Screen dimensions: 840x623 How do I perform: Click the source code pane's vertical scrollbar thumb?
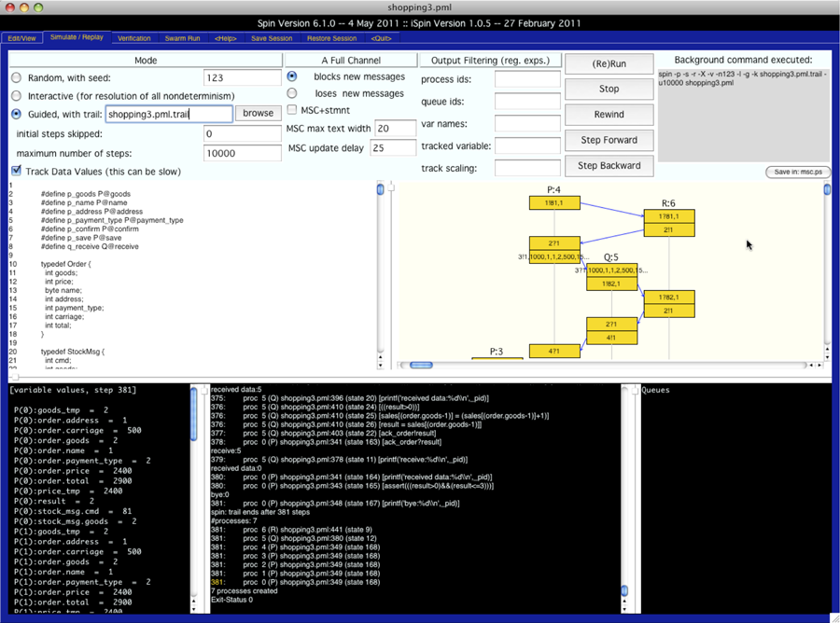(x=381, y=189)
